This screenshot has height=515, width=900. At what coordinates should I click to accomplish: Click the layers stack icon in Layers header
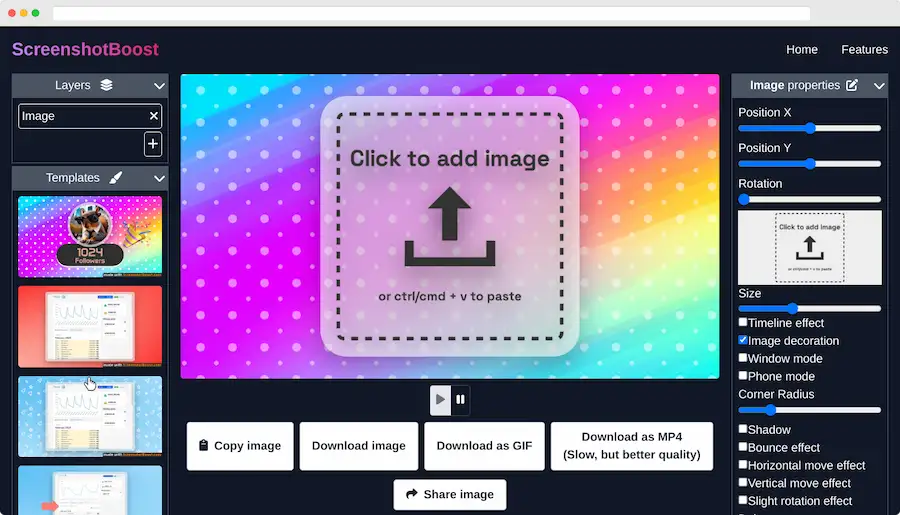coord(106,86)
